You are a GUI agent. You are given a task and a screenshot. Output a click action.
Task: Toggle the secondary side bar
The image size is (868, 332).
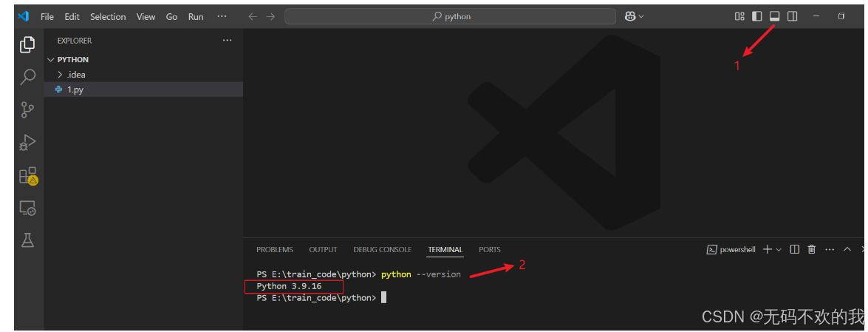[792, 16]
